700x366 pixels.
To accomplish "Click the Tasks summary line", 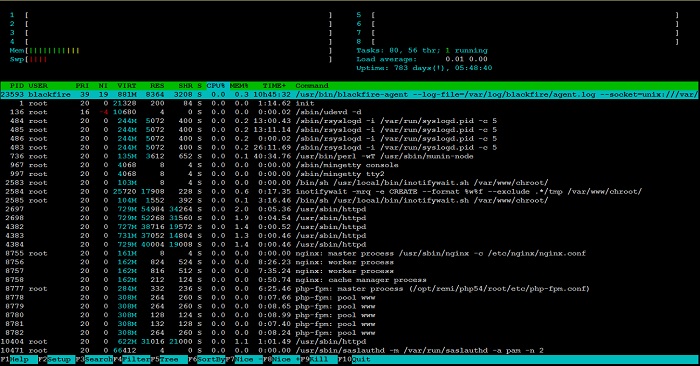I will coord(422,50).
